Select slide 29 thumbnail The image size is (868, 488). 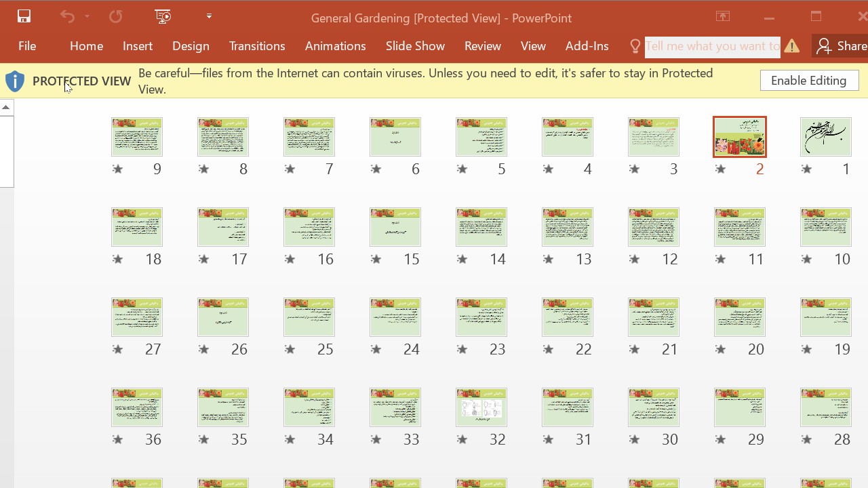point(739,407)
